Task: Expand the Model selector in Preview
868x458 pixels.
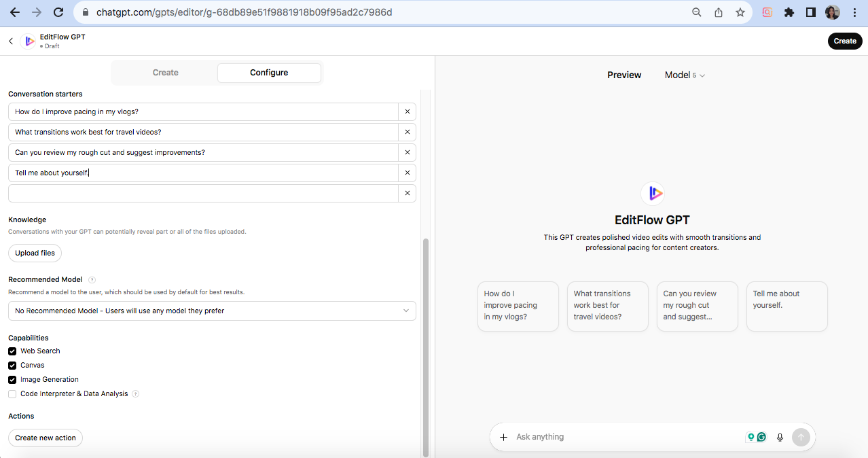Action: 685,75
